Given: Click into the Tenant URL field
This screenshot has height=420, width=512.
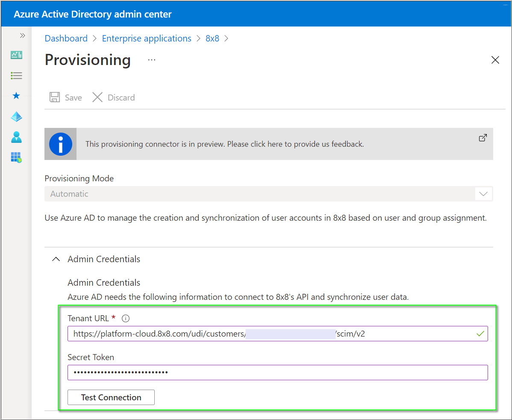Looking at the screenshot, I should 277,334.
